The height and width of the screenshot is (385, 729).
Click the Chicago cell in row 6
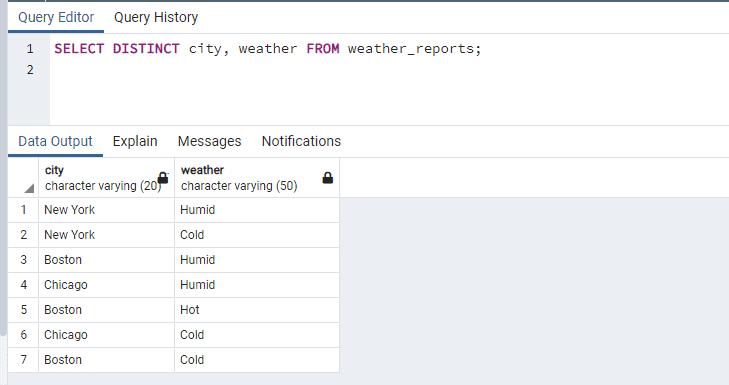tap(106, 335)
